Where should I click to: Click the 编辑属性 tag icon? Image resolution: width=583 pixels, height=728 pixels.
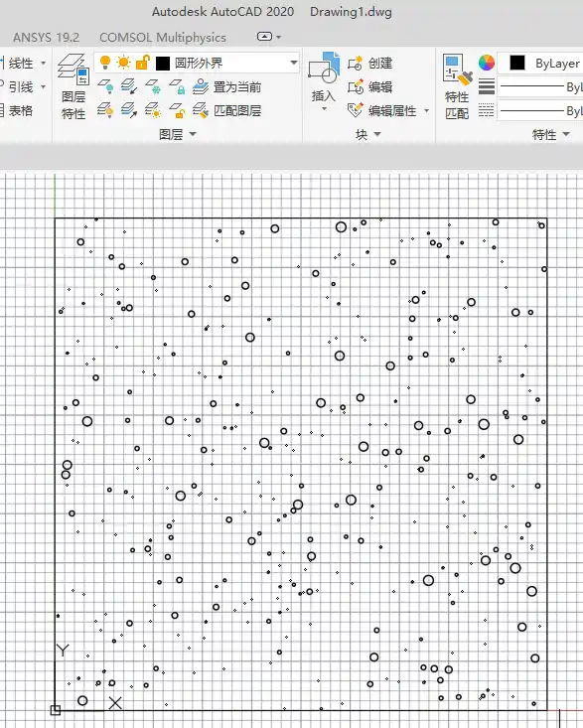click(356, 110)
